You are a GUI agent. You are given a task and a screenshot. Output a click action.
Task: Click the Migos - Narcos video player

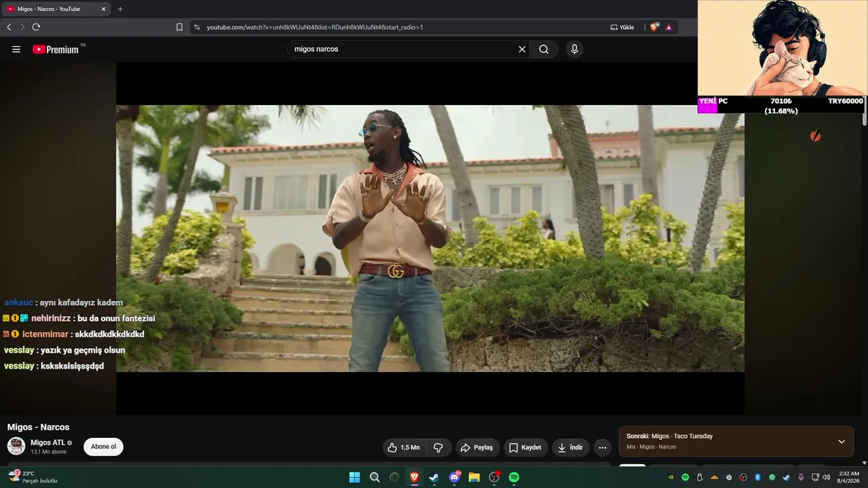click(430, 238)
